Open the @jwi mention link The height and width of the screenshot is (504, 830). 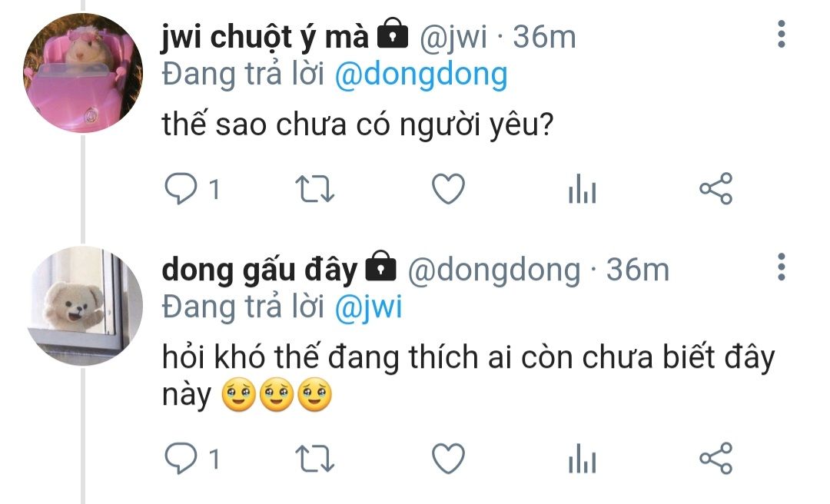[368, 307]
